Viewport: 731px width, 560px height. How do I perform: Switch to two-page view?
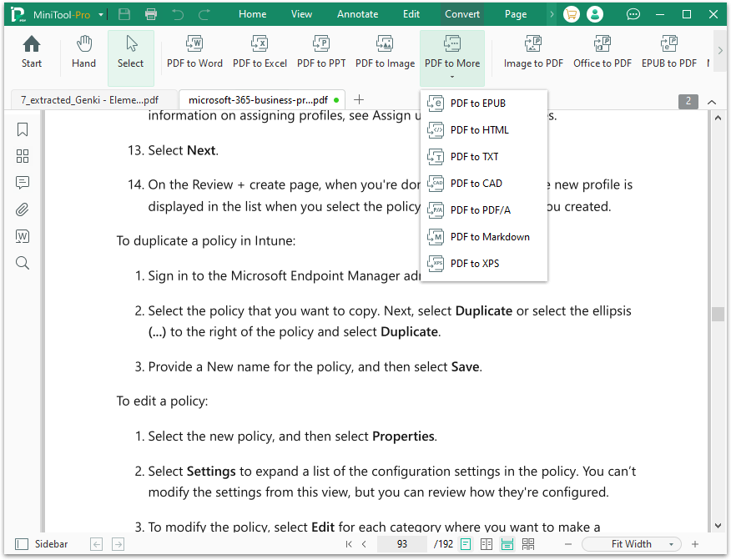[x=486, y=544]
